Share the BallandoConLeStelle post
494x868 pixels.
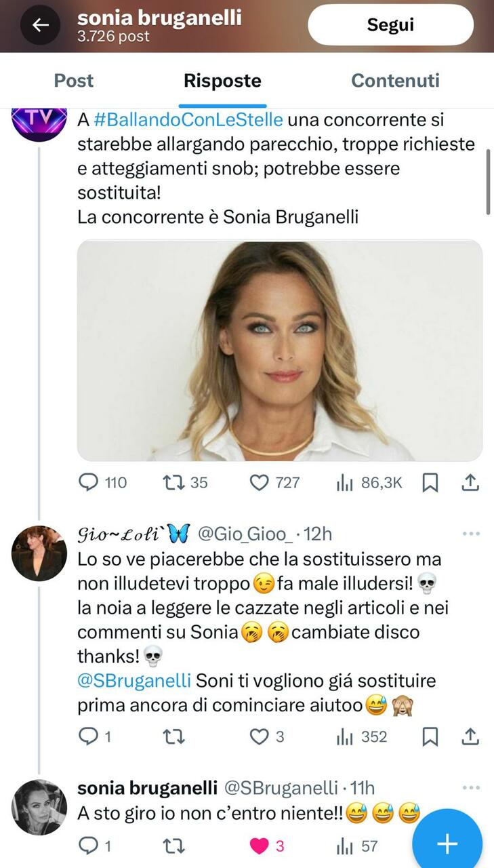(x=471, y=482)
